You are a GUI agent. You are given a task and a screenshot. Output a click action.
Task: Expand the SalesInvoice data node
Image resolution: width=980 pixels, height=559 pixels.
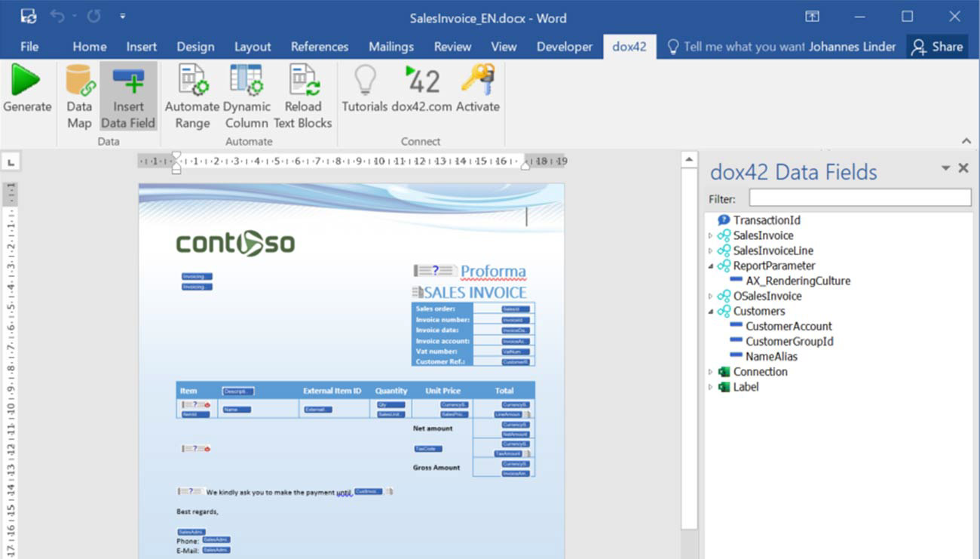coord(709,235)
